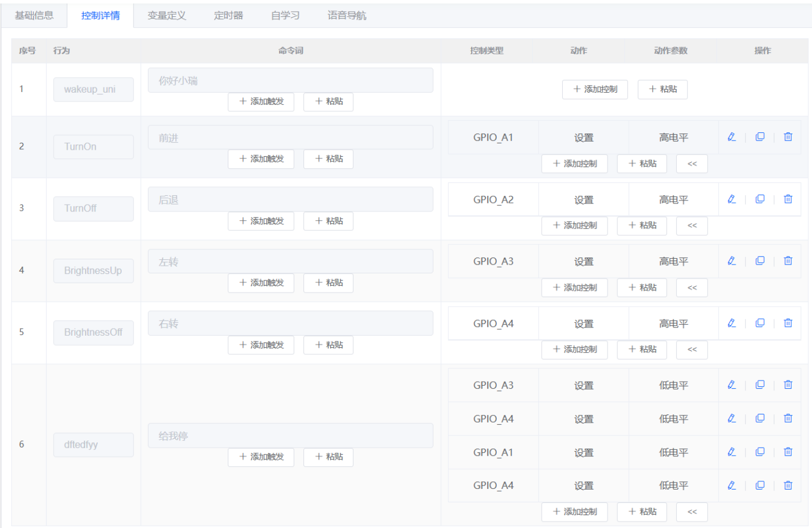The width and height of the screenshot is (812, 528).
Task: Edit the GPIO_A1 control in TurnOn row
Action: click(x=732, y=137)
